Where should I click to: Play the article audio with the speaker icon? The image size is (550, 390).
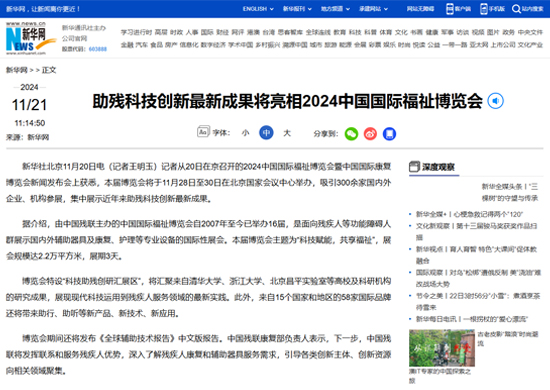coord(495,101)
